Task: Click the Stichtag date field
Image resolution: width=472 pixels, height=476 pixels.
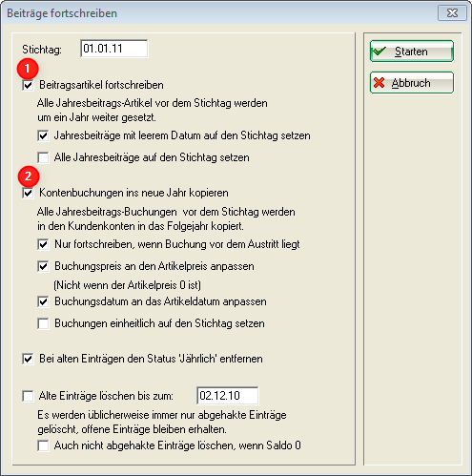Action: 114,49
